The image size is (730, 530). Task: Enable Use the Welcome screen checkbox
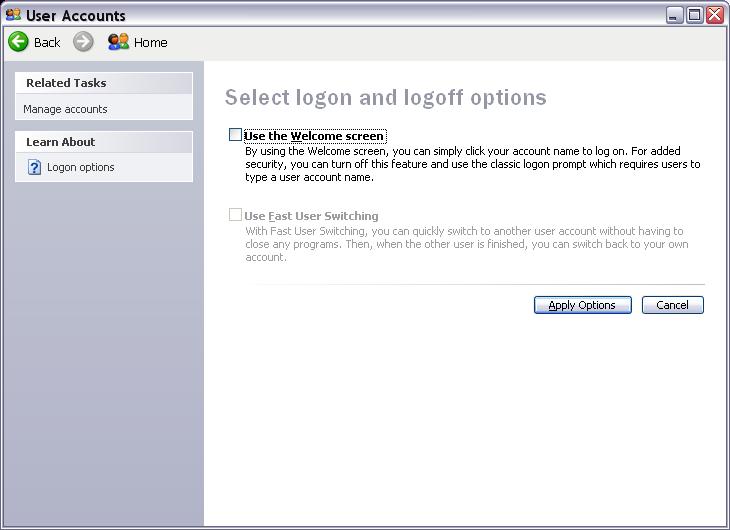pyautogui.click(x=235, y=135)
